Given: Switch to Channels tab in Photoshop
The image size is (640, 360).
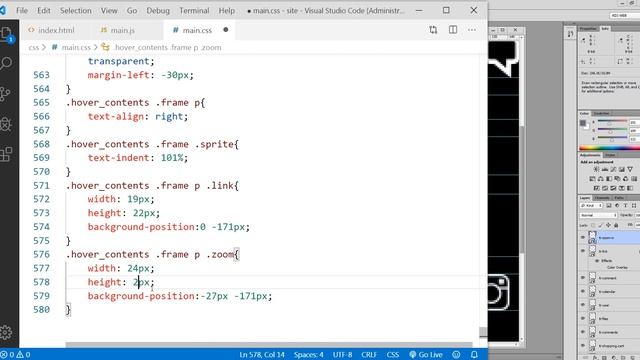Looking at the screenshot, I should (x=602, y=198).
